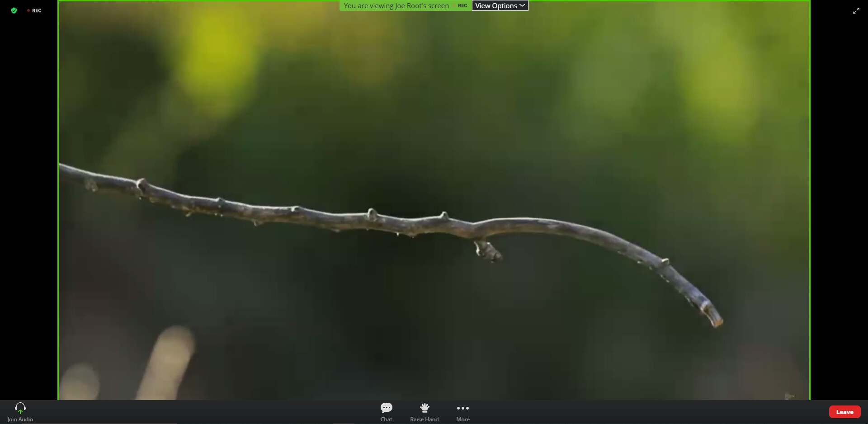Open the Chat panel
This screenshot has width=868, height=424.
click(387, 412)
